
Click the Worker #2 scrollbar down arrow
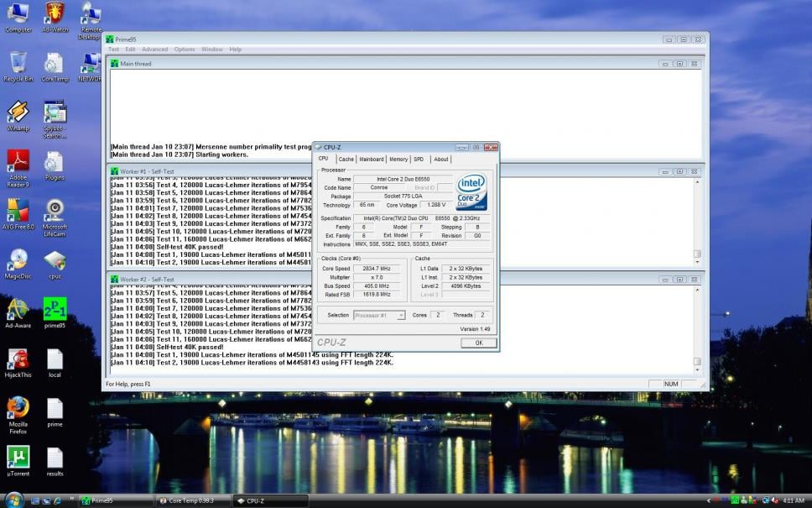coord(697,370)
